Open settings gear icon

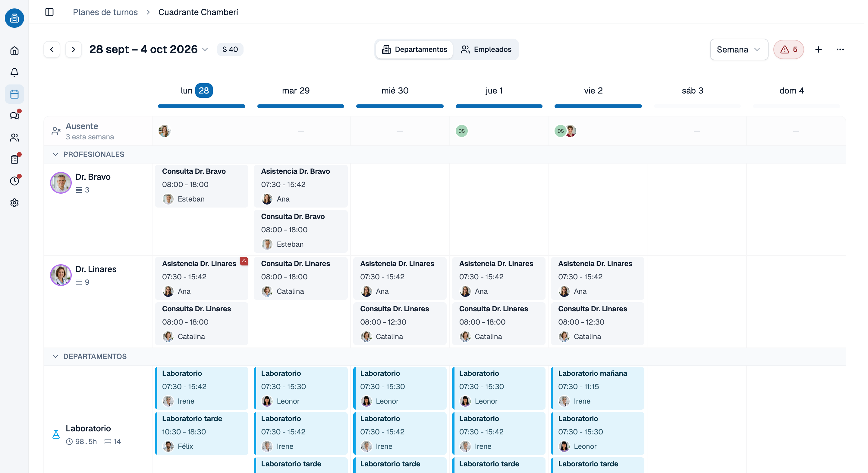click(14, 203)
